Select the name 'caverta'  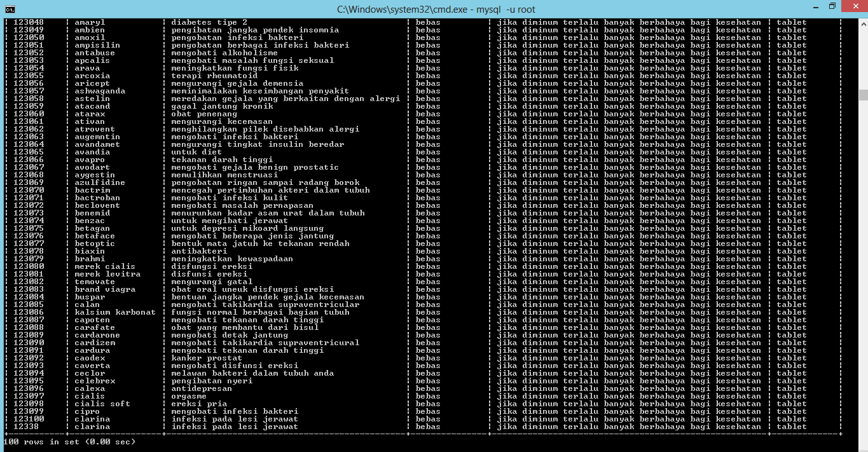92,366
